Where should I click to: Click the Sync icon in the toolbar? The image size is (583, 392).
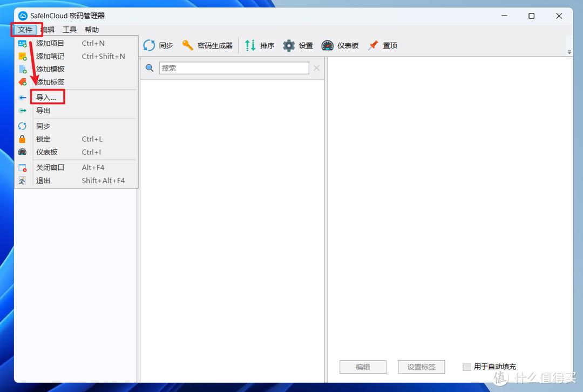(x=149, y=46)
